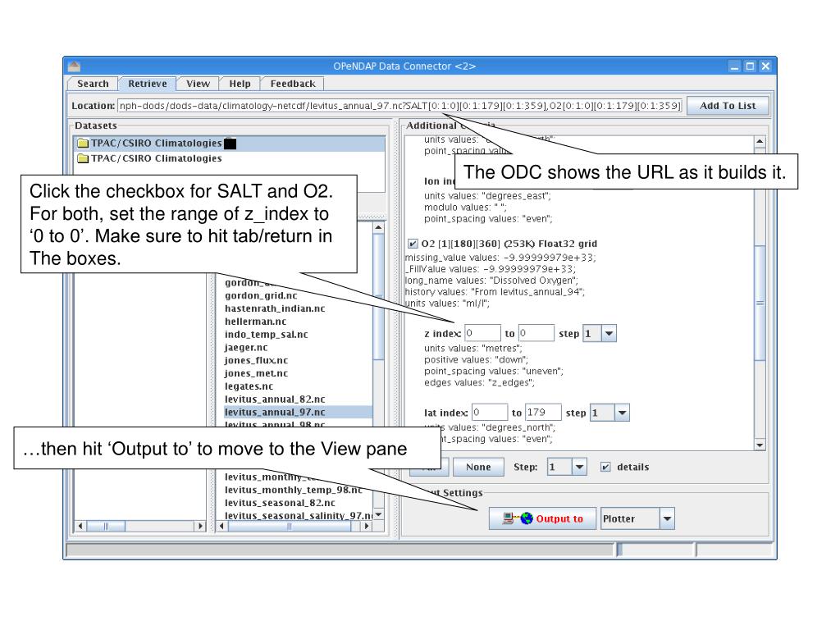Image resolution: width=840 pixels, height=630 pixels.
Task: Click the z index start field
Action: (482, 333)
